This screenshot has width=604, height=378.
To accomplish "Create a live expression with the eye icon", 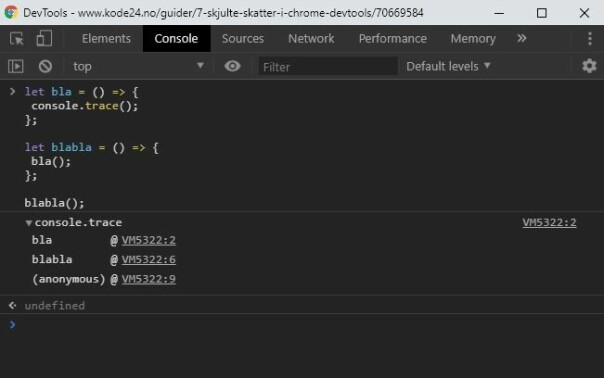I will click(232, 66).
